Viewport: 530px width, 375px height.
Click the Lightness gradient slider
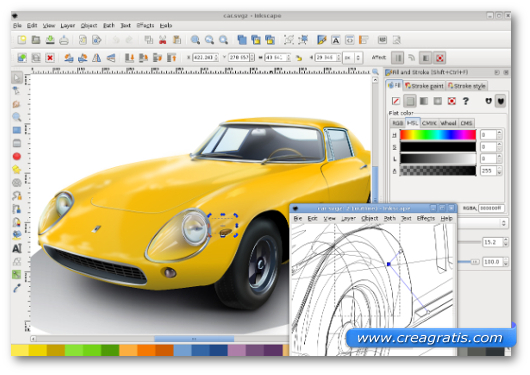[x=438, y=159]
